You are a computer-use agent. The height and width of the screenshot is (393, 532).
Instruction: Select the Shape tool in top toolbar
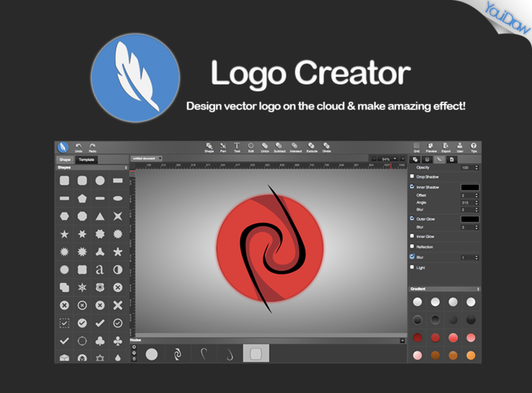click(209, 147)
